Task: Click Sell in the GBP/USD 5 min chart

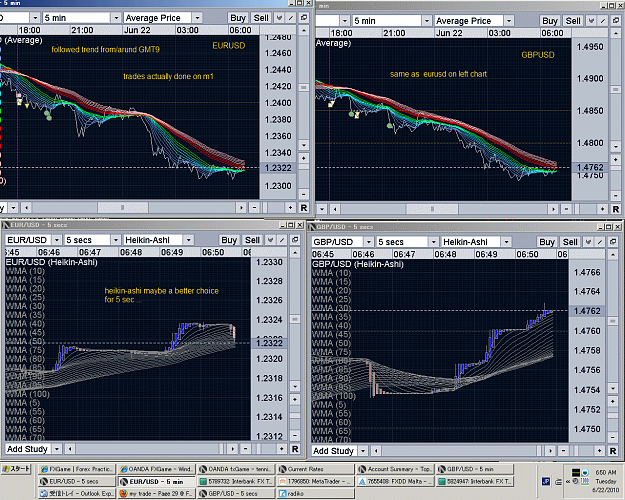Action: click(573, 21)
